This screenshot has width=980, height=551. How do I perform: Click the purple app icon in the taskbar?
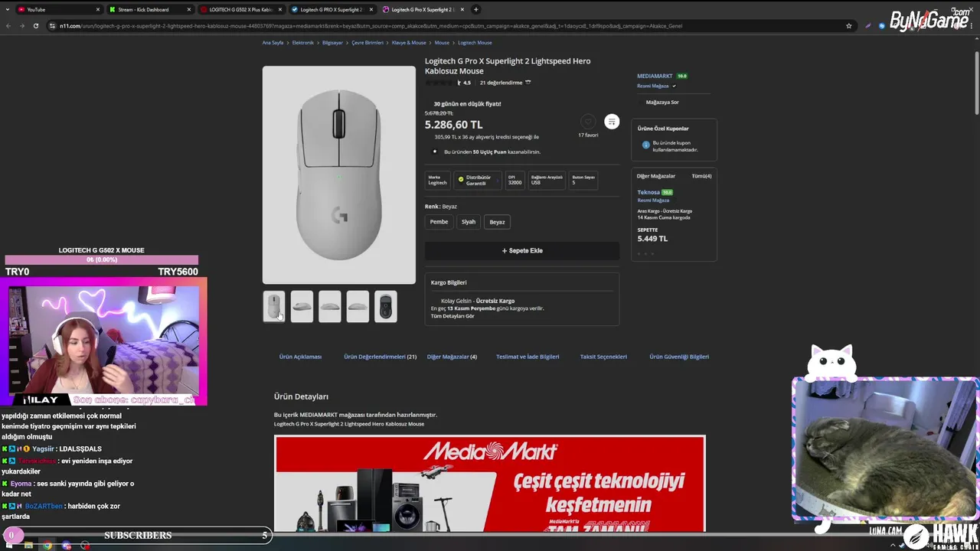click(x=67, y=545)
